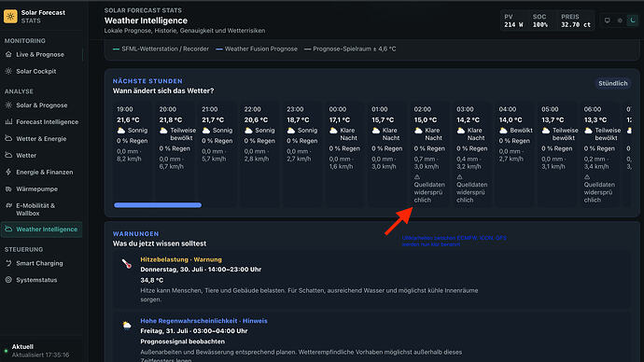644x362 pixels.
Task: Click the car icon for E-Mobilität & Wallbox
Action: point(8,205)
